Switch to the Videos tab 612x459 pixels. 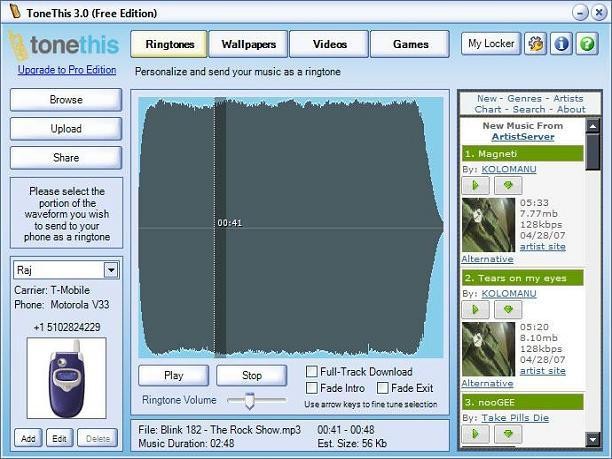[329, 44]
